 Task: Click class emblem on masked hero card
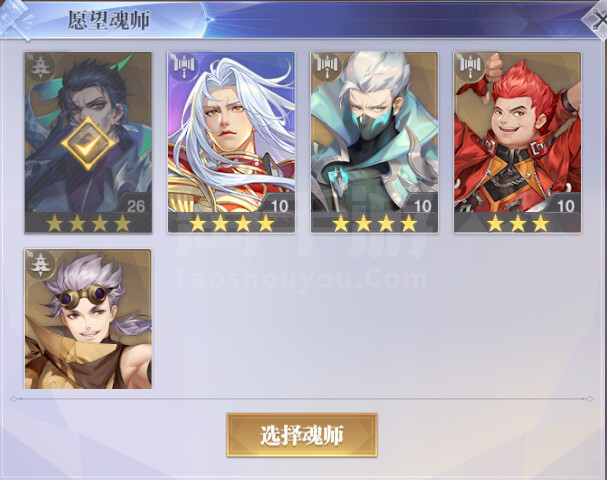point(328,65)
